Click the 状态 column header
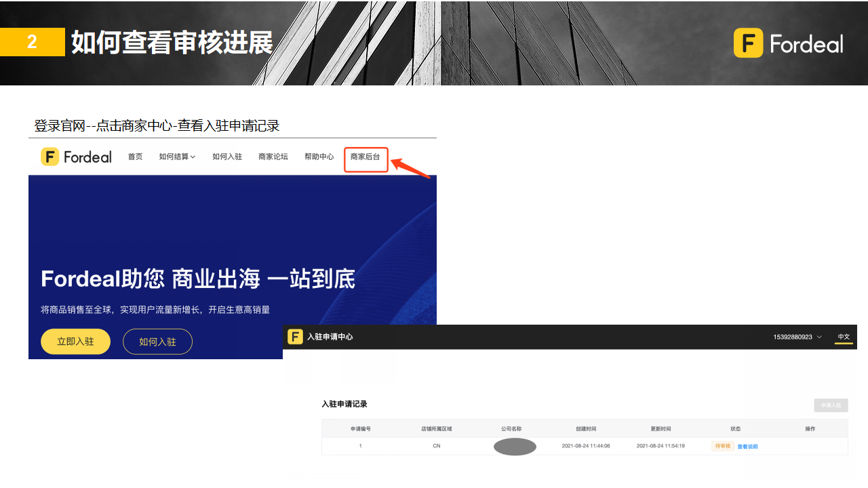 tap(736, 429)
